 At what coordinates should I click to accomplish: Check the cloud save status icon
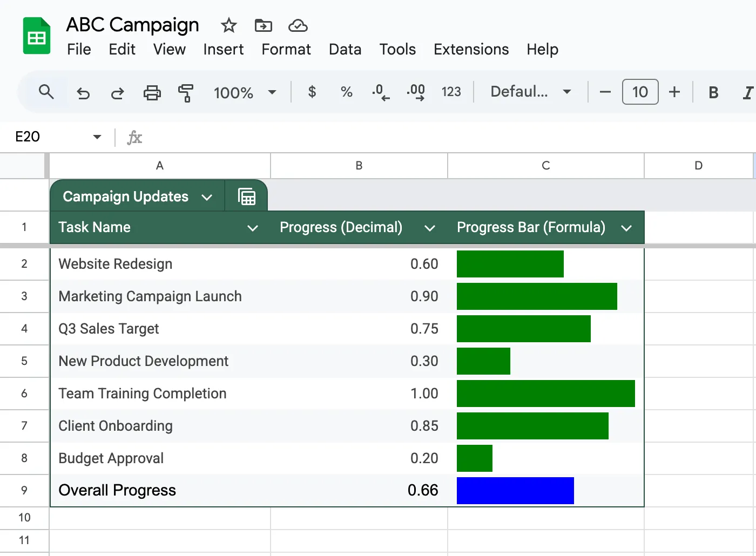point(298,25)
